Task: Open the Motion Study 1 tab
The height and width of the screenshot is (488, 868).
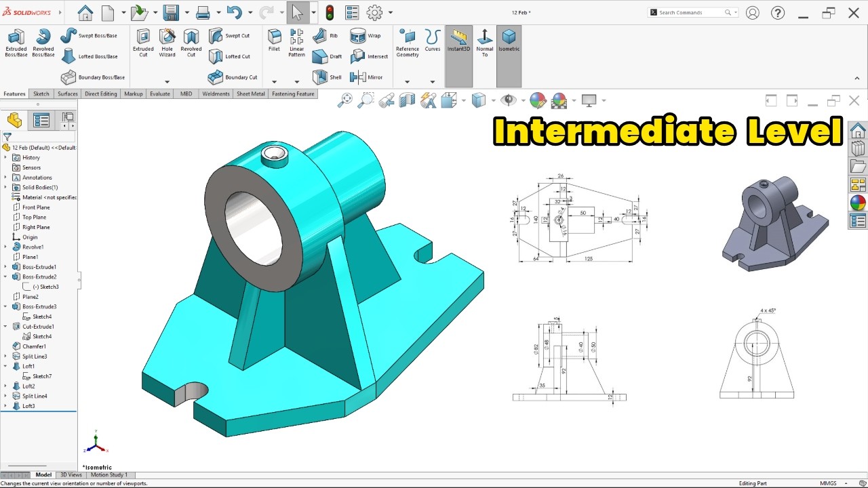Action: point(108,475)
